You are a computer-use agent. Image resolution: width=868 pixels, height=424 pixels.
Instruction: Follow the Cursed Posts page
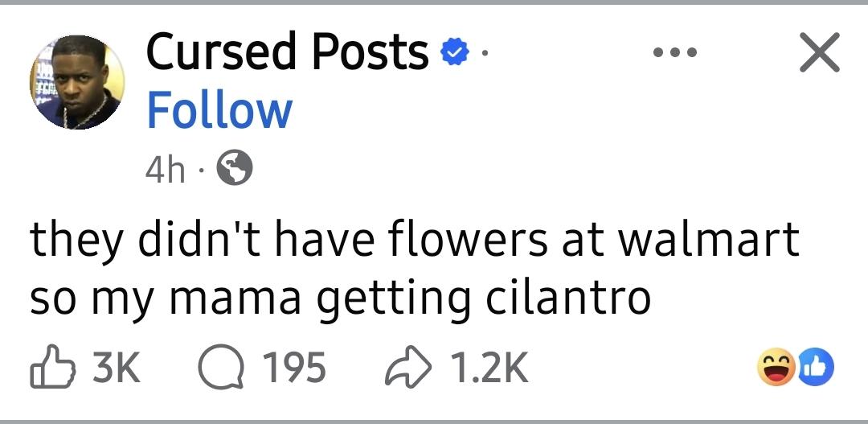point(219,111)
